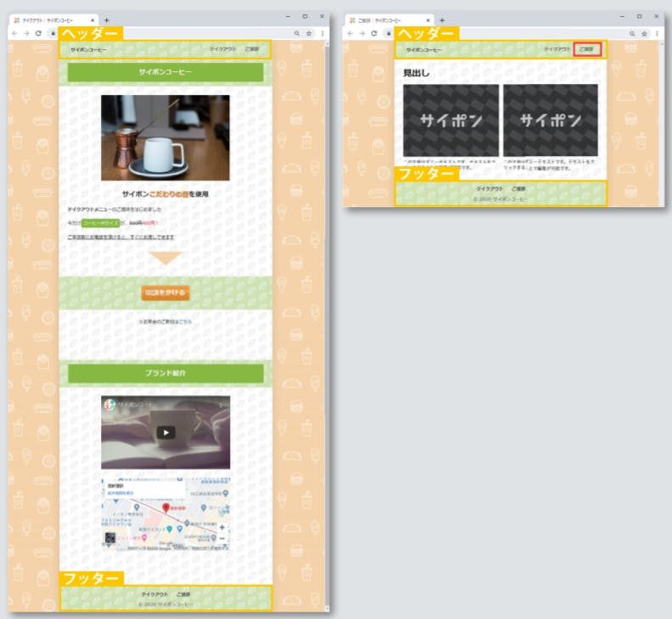Viewport: 672px width, 619px height.
Task: Zoom in the embedded Google map
Action: [222, 527]
